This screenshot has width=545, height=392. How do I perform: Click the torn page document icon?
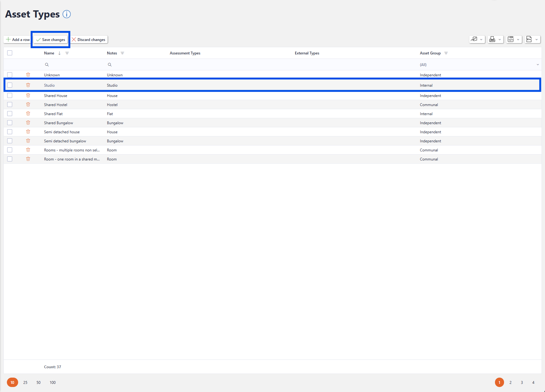click(x=529, y=39)
